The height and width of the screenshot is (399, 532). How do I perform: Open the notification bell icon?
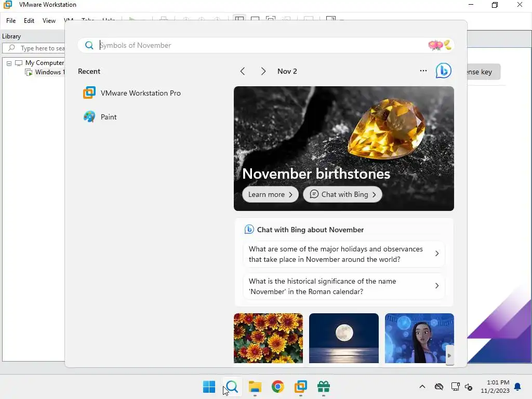click(x=518, y=387)
